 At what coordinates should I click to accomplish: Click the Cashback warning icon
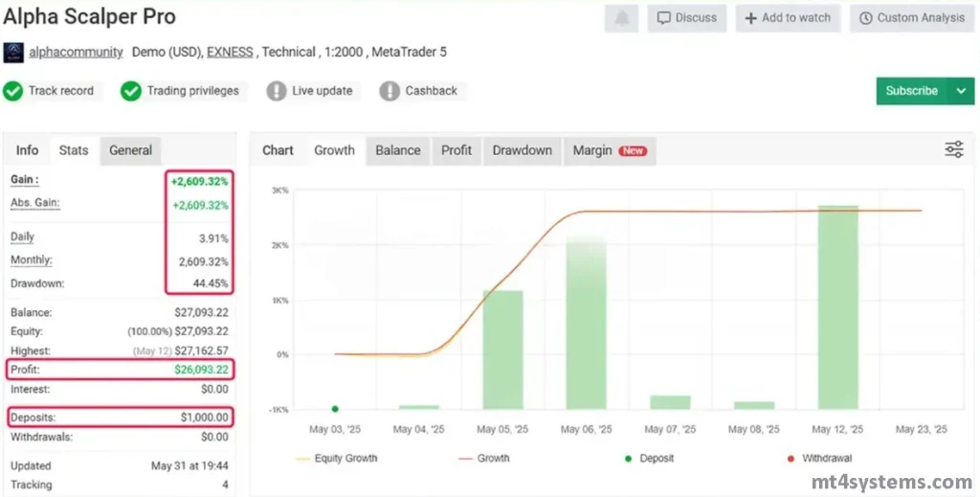tap(390, 91)
